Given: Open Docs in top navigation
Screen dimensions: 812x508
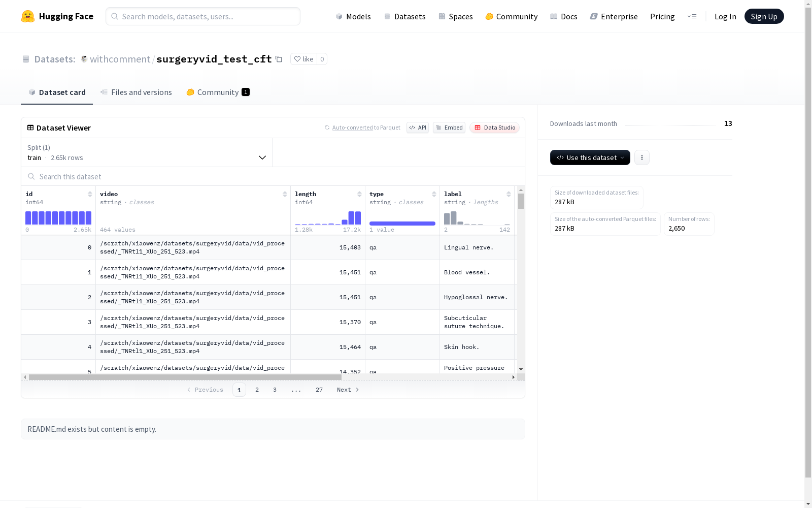Looking at the screenshot, I should [x=564, y=16].
